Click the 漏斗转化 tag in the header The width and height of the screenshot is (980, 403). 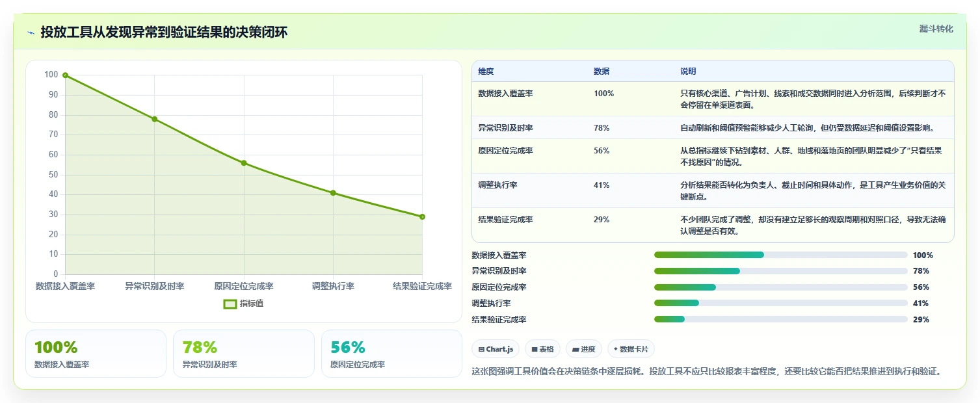click(936, 29)
